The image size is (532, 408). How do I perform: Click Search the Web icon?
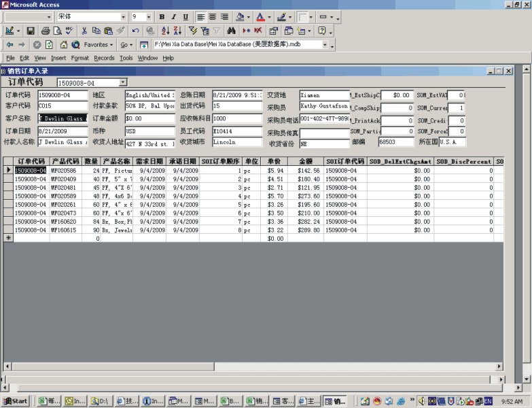pos(75,44)
